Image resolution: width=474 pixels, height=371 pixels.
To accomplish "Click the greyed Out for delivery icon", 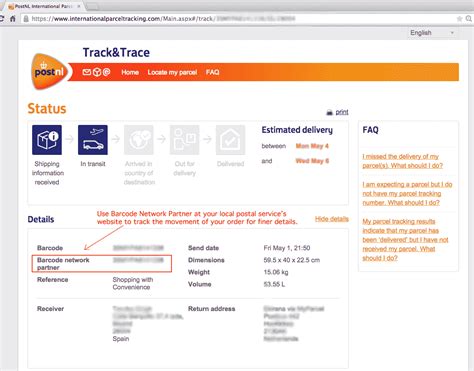I will [x=184, y=140].
